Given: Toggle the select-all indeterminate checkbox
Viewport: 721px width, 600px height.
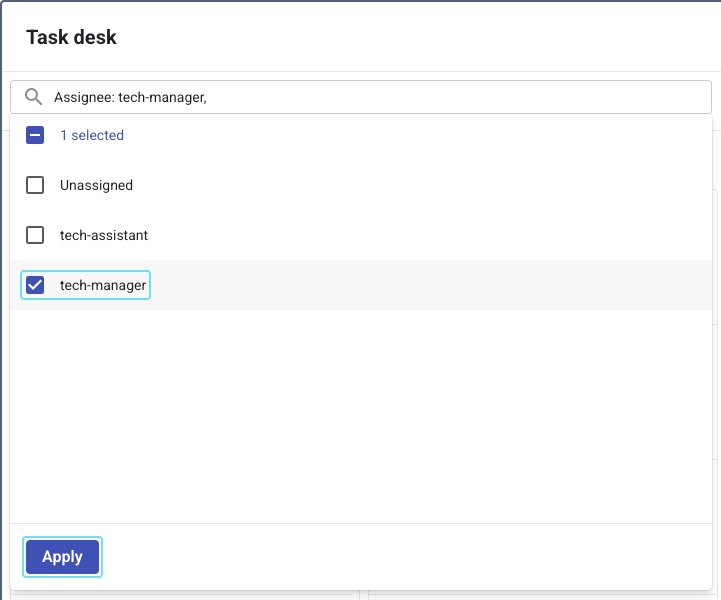Looking at the screenshot, I should (35, 135).
